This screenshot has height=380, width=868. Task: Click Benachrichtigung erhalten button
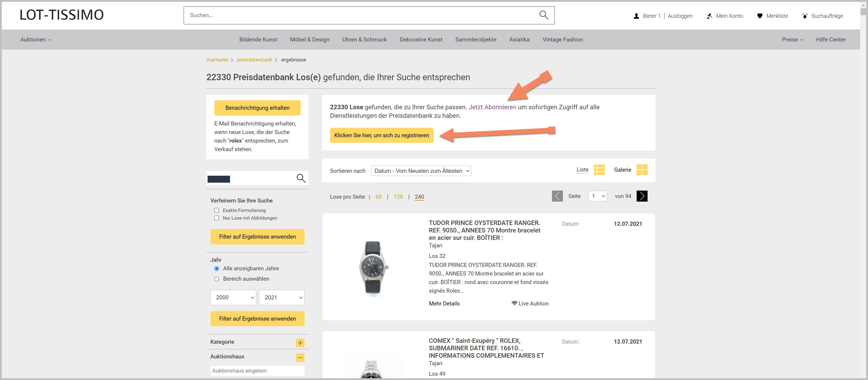tap(258, 108)
